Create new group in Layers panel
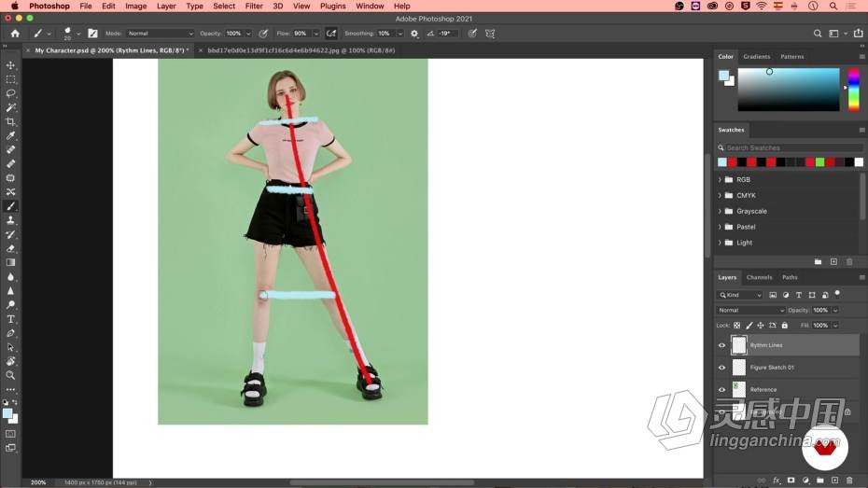This screenshot has height=488, width=868. pos(820,481)
